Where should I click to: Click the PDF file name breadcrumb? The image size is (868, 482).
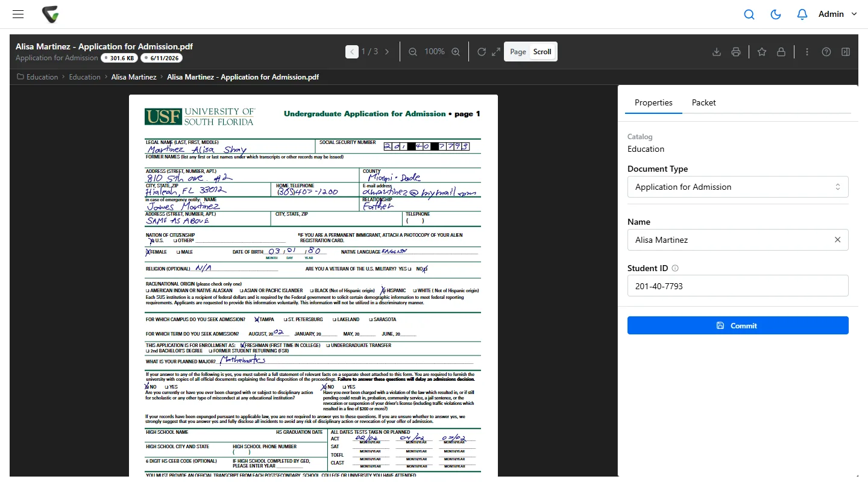point(243,77)
